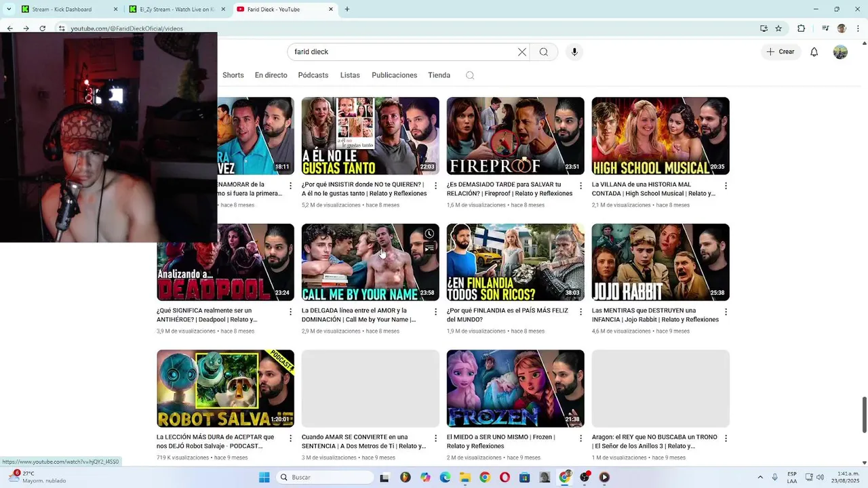Viewport: 868px width, 488px height.
Task: Open the tab search dropdown arrow
Action: coord(9,9)
